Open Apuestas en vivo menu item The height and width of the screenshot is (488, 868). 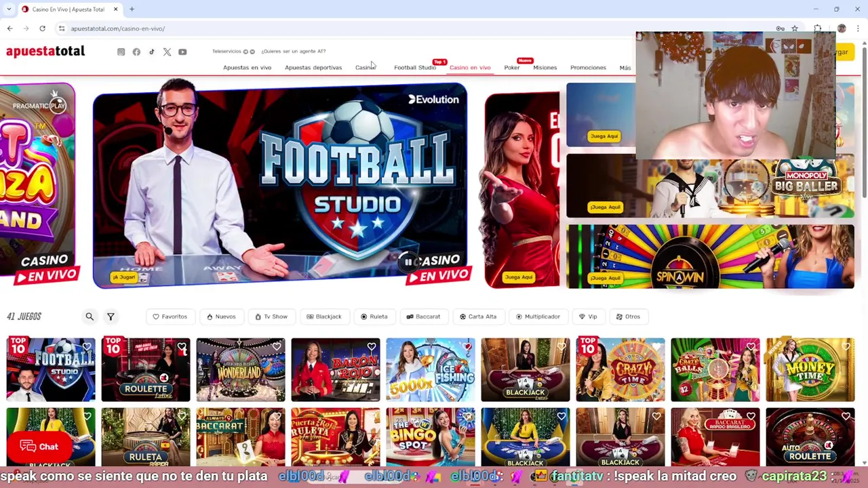247,68
